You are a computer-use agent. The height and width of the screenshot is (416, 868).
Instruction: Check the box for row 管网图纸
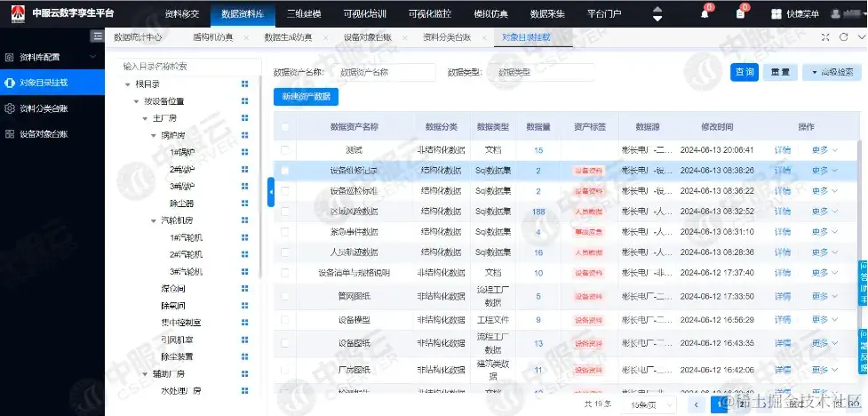tap(284, 296)
